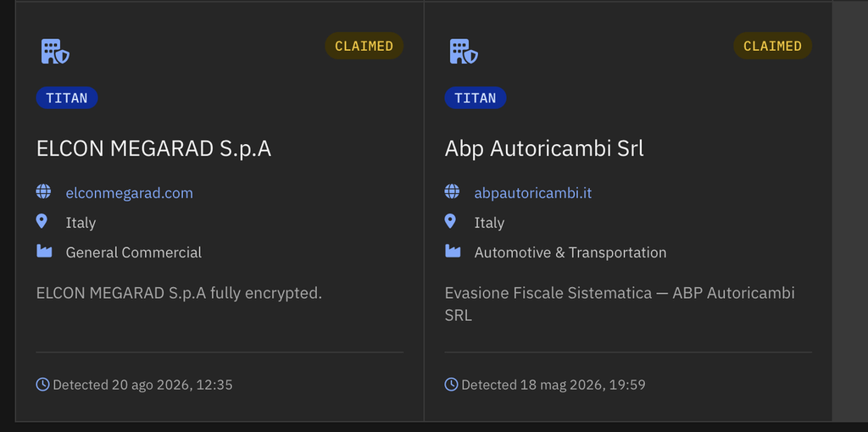The height and width of the screenshot is (432, 868).
Task: Click the Automotive & Transportation sector text
Action: [x=570, y=252]
